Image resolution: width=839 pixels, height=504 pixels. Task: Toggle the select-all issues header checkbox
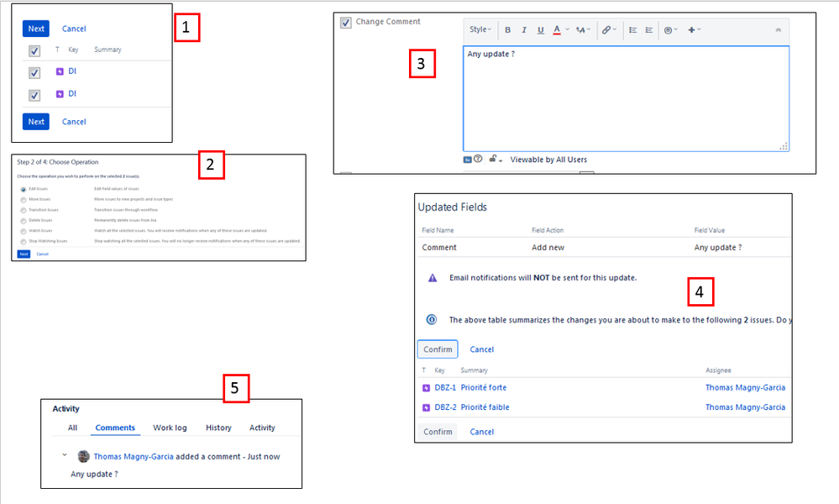[34, 51]
